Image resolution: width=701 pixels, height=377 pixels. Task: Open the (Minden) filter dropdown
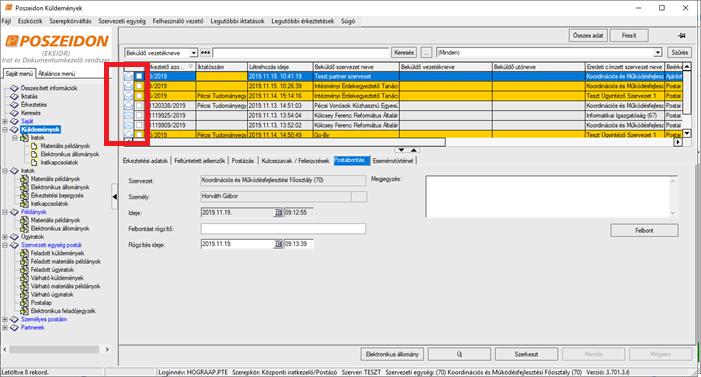(658, 53)
